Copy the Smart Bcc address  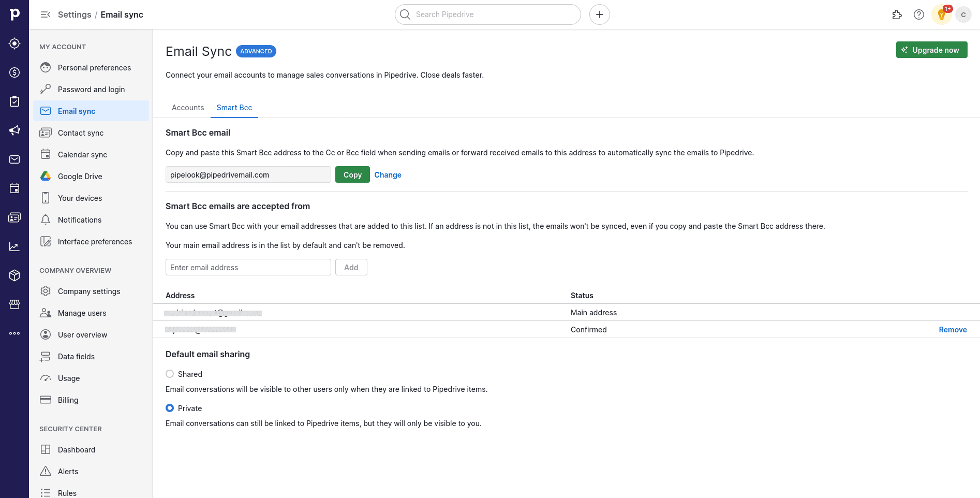pyautogui.click(x=352, y=174)
